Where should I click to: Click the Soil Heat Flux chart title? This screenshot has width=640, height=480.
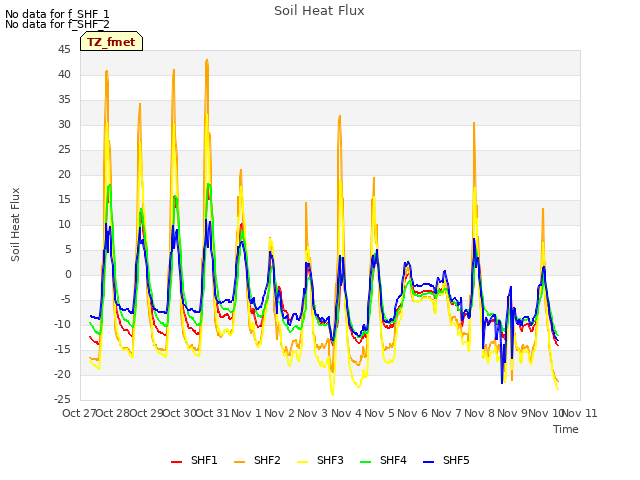[x=319, y=11]
